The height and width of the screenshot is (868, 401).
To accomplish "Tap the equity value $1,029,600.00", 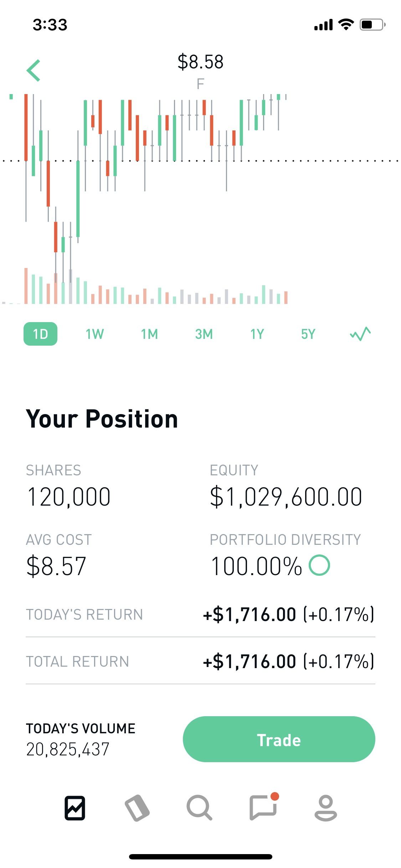I will [286, 497].
